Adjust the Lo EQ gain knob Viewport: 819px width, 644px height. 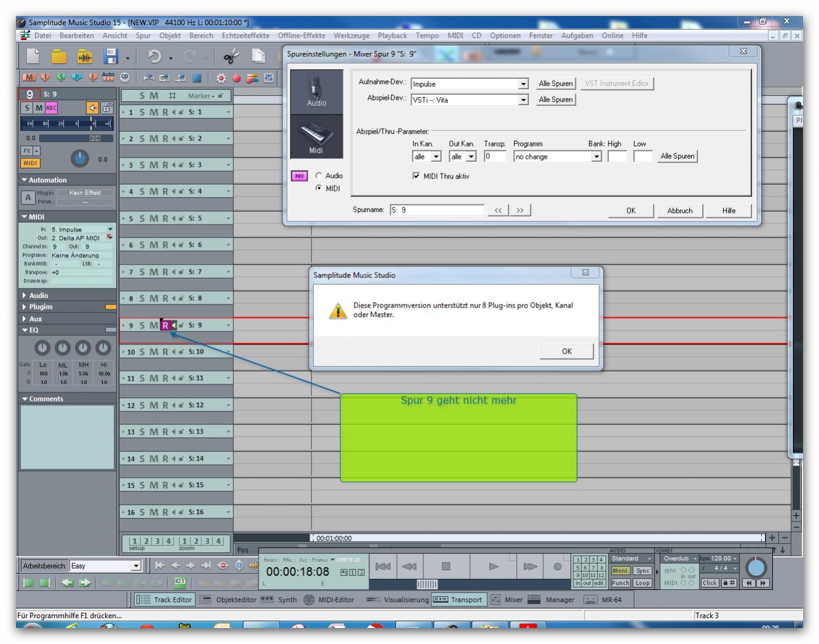pos(42,348)
